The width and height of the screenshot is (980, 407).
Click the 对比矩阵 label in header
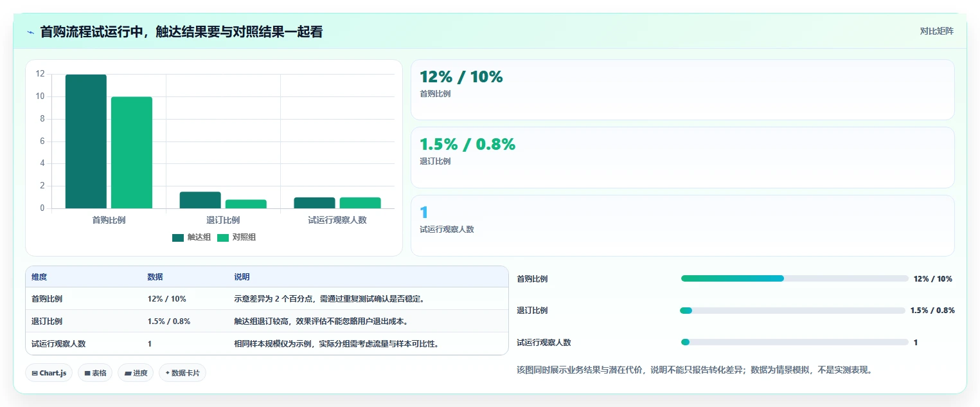pos(937,31)
